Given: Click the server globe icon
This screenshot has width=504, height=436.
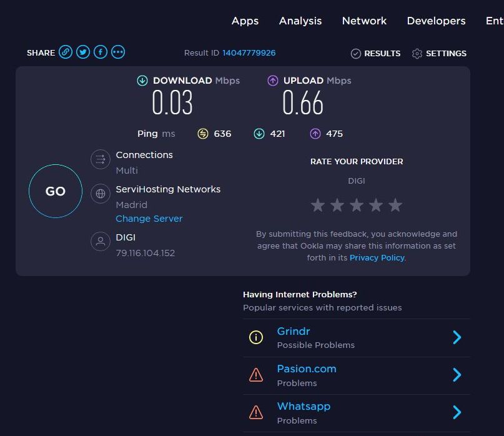Looking at the screenshot, I should (x=100, y=194).
